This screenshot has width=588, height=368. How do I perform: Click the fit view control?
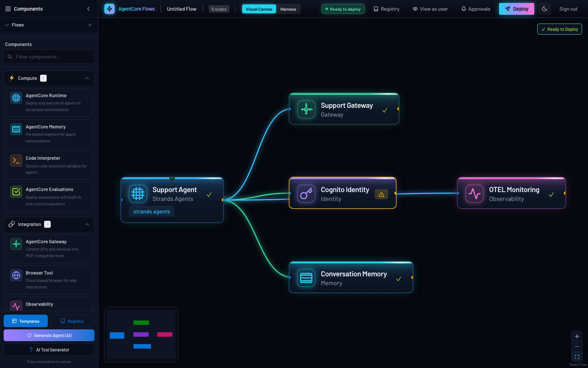577,357
